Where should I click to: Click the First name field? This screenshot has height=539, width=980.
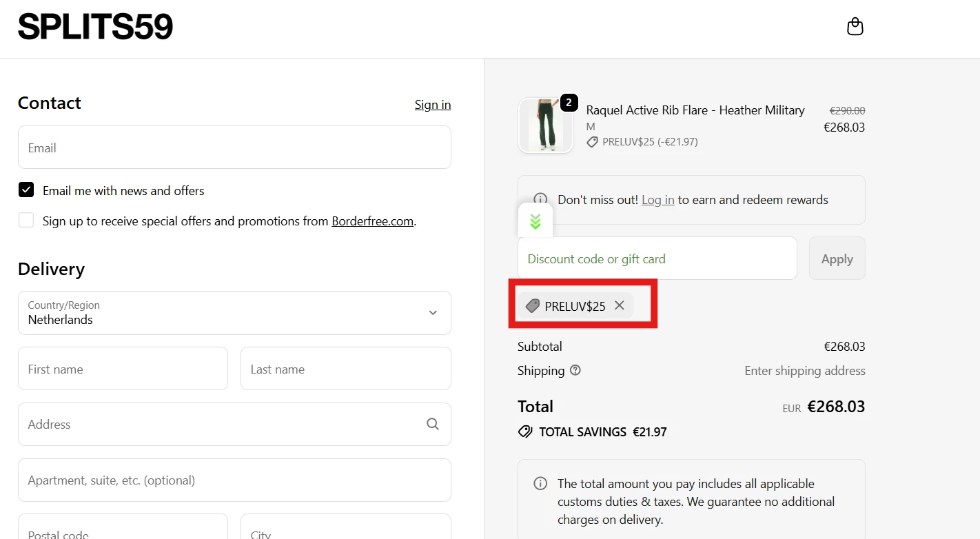pos(123,369)
